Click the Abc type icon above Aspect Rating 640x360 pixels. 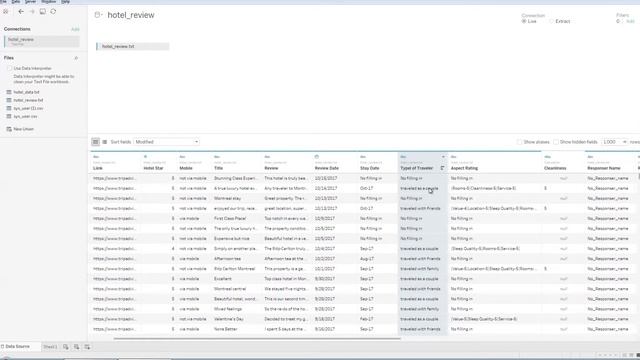tap(453, 157)
